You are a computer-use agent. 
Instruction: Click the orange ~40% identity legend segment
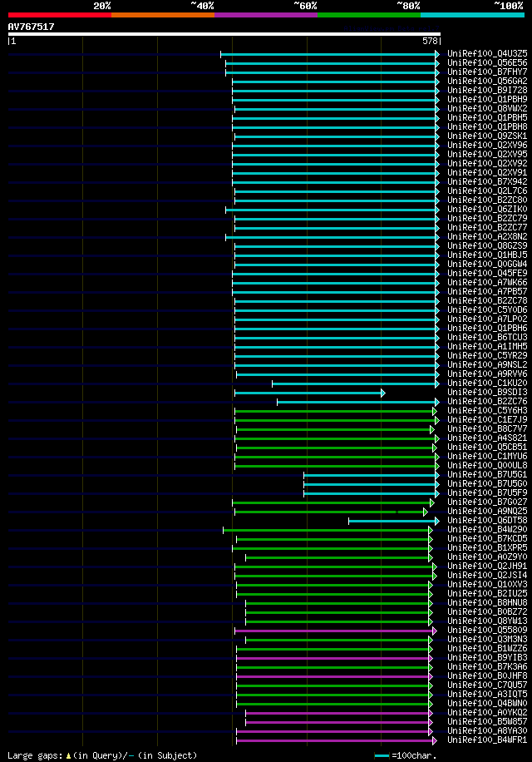[163, 15]
